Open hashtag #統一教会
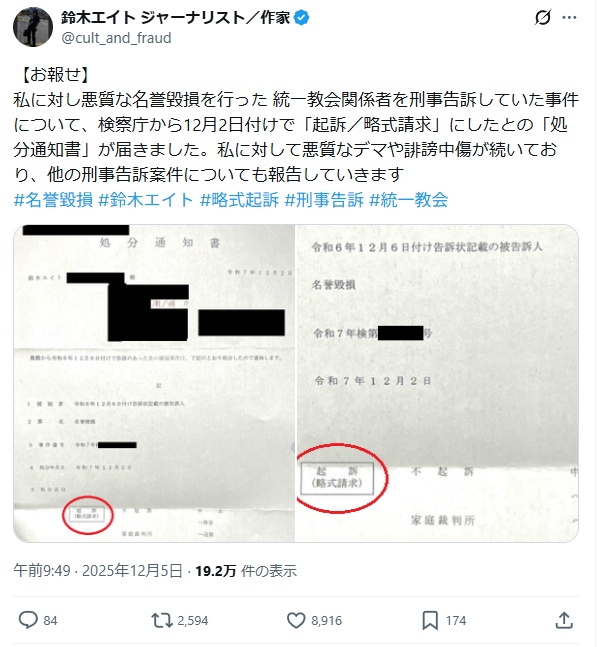Viewport: 598px width, 647px height. coord(409,200)
